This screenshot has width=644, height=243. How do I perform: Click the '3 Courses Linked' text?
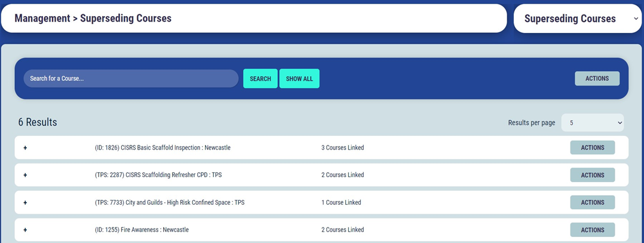click(342, 148)
